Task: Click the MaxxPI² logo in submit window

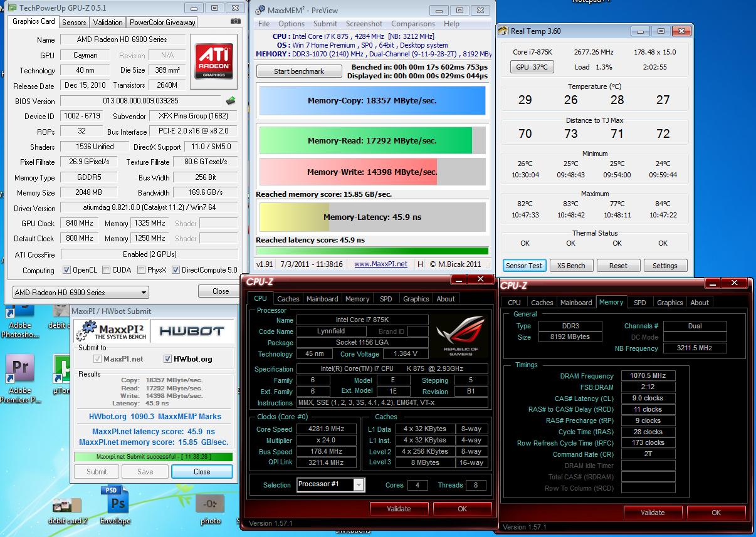Action: tap(111, 330)
